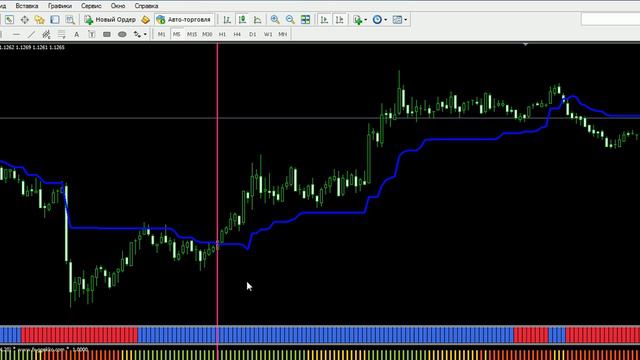The width and height of the screenshot is (640, 360).
Task: Expand the periods clock dropdown arrow
Action: (385, 20)
